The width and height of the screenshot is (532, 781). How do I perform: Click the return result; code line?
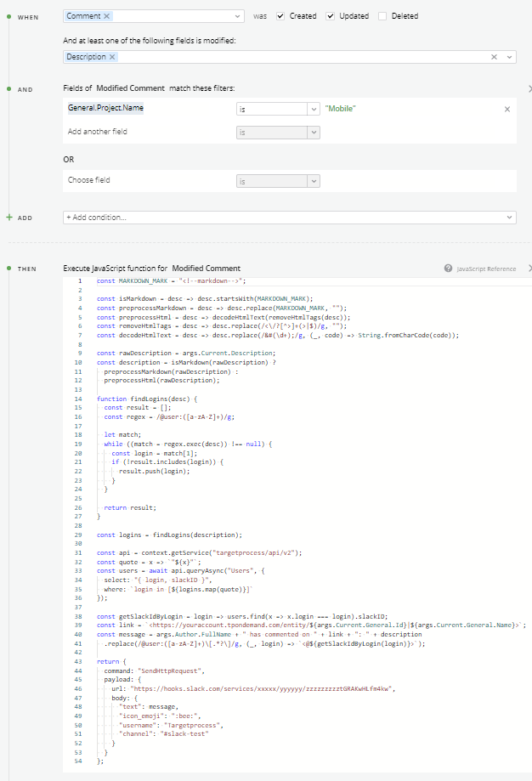tap(130, 507)
